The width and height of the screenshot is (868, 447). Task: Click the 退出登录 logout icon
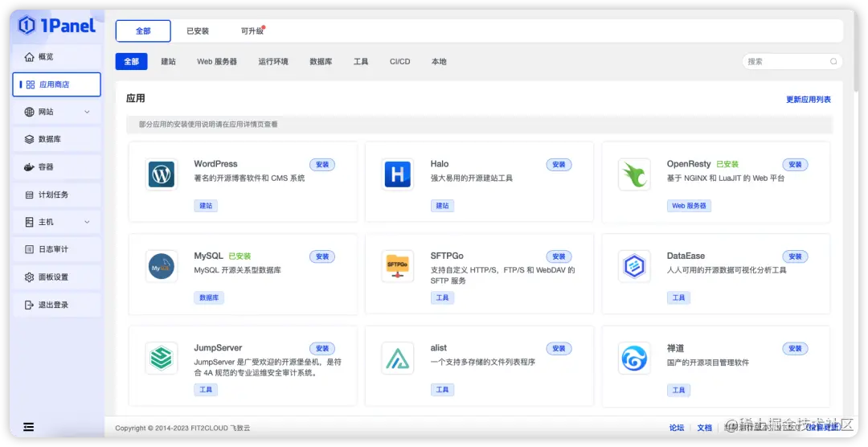pos(30,305)
